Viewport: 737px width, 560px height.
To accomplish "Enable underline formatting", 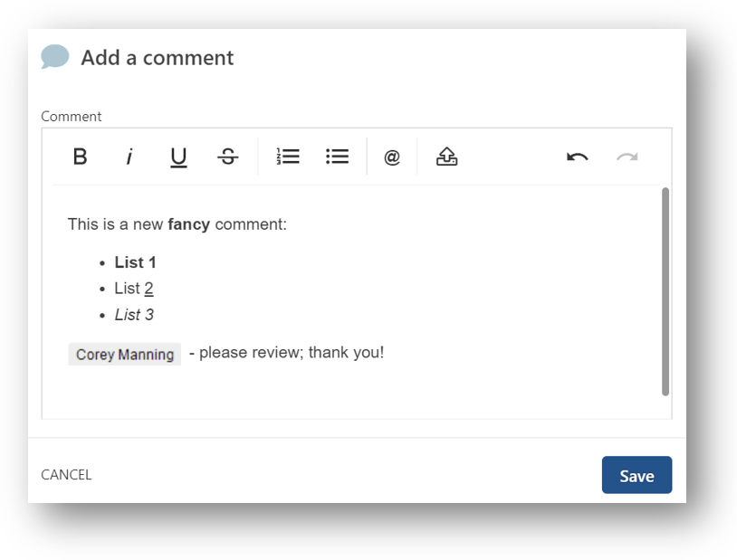I will click(178, 157).
